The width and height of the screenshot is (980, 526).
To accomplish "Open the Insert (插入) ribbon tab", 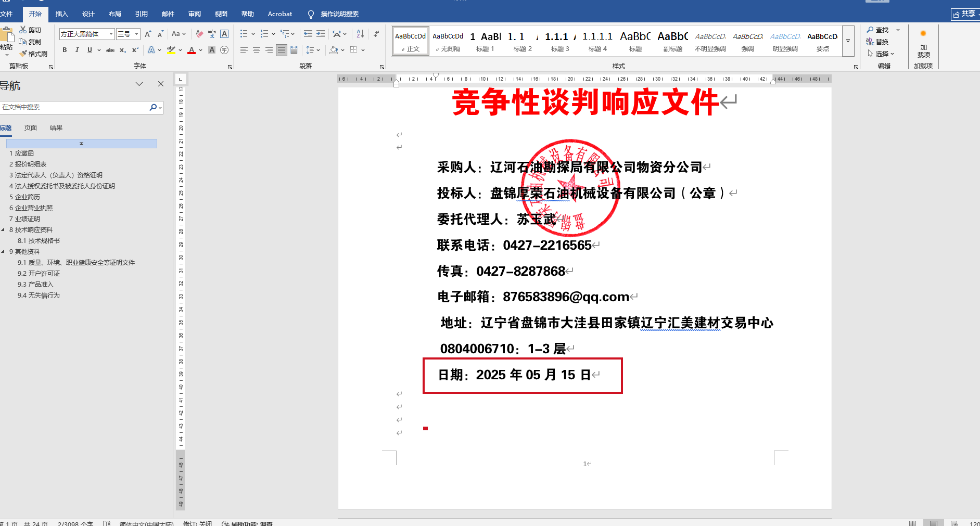I will [x=62, y=14].
